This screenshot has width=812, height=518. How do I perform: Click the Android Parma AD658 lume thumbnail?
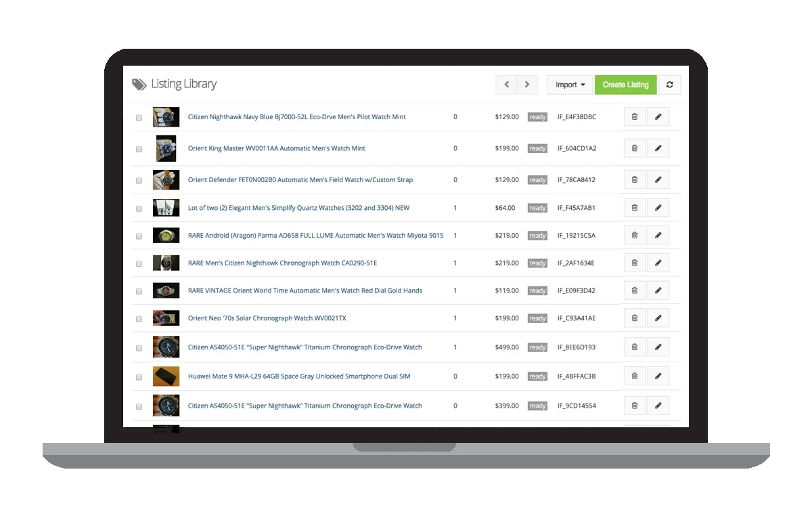(x=166, y=236)
